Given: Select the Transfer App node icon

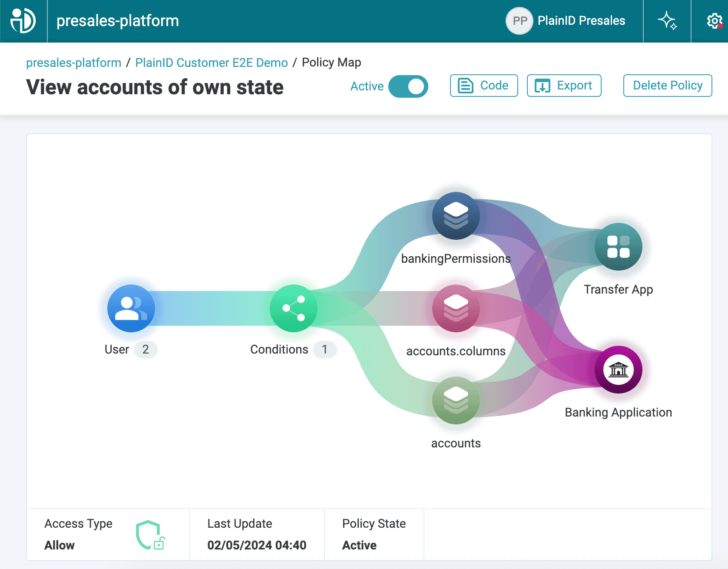Looking at the screenshot, I should coord(619,247).
